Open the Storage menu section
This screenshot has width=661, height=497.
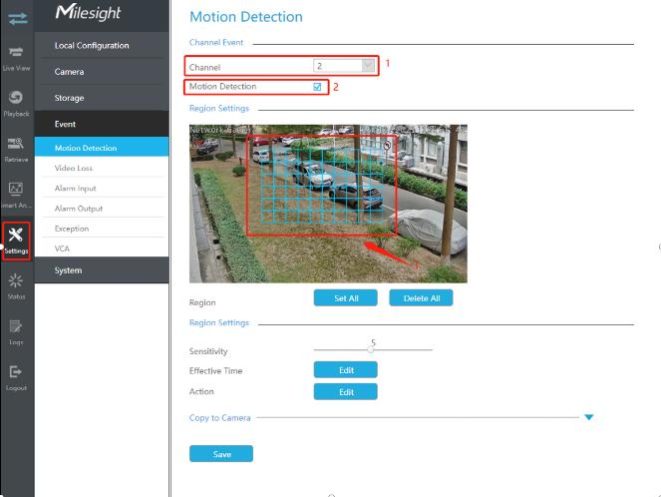(x=101, y=98)
